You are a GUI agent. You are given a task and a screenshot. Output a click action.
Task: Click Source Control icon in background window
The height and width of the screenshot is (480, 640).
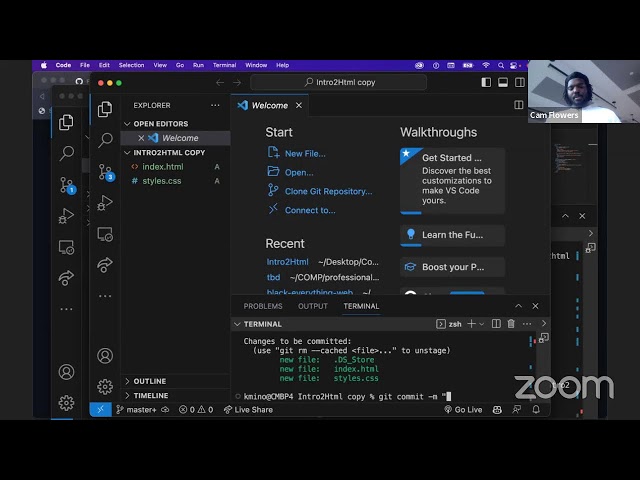click(x=67, y=185)
